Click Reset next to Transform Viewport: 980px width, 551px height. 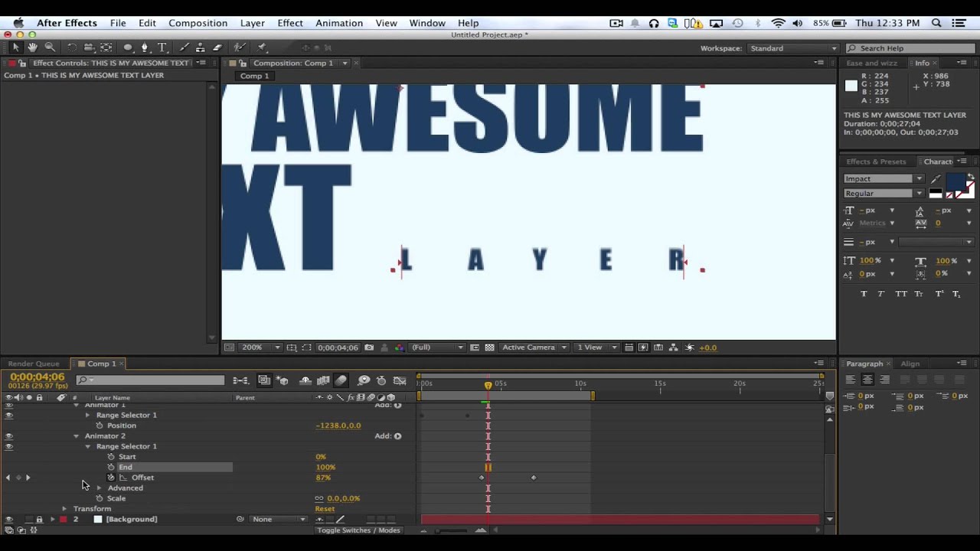click(325, 509)
